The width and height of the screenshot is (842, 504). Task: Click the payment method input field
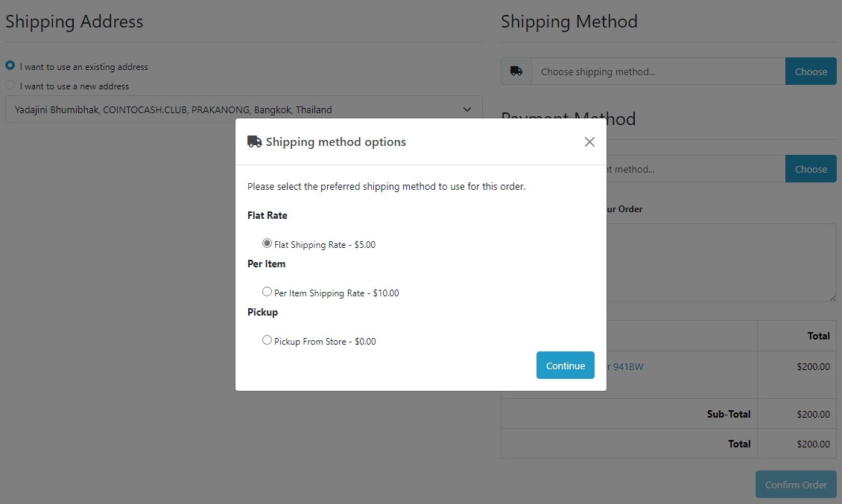[696, 169]
